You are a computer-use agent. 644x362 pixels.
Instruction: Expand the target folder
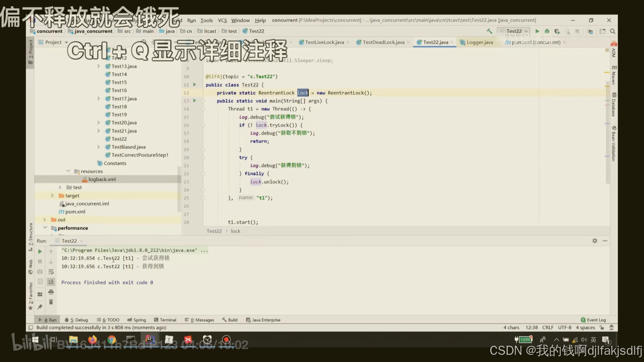[x=52, y=195]
